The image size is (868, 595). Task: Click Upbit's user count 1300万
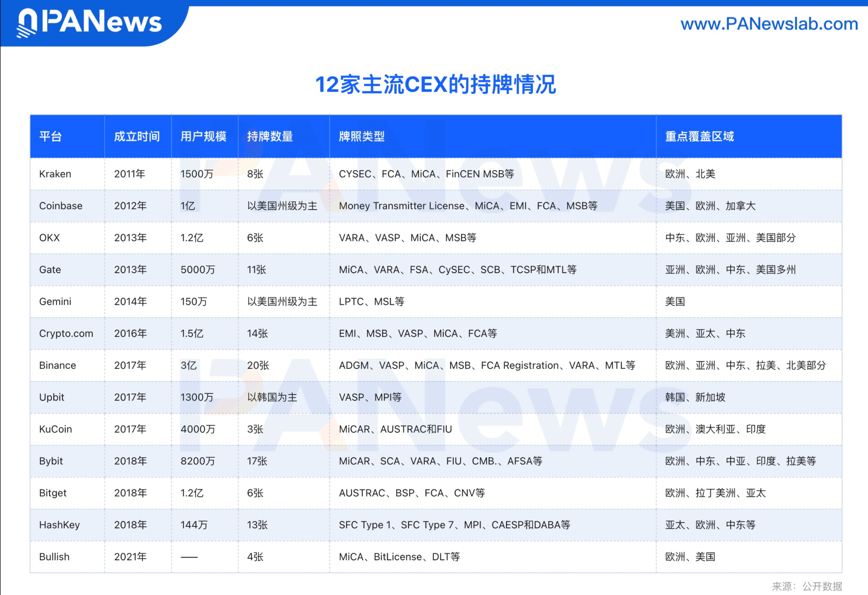pyautogui.click(x=197, y=397)
